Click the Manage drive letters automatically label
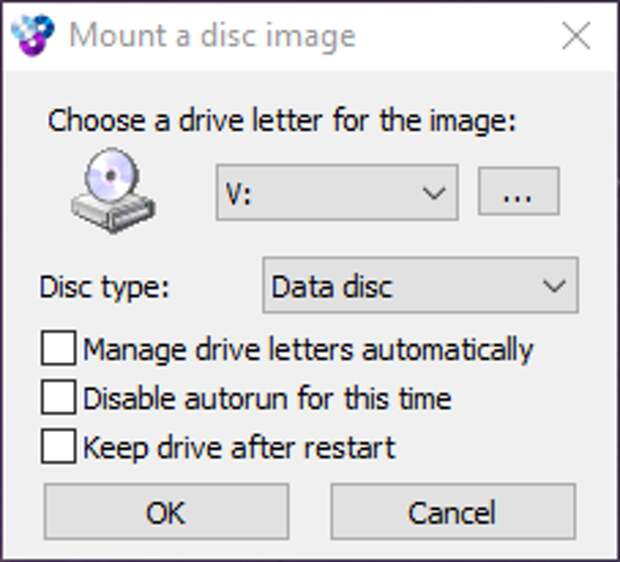This screenshot has width=620, height=562. [x=308, y=350]
